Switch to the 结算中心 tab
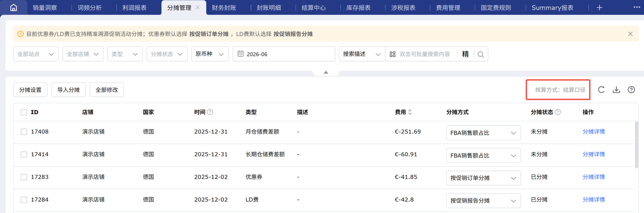Viewport: 644px width, 213px height. 313,8
